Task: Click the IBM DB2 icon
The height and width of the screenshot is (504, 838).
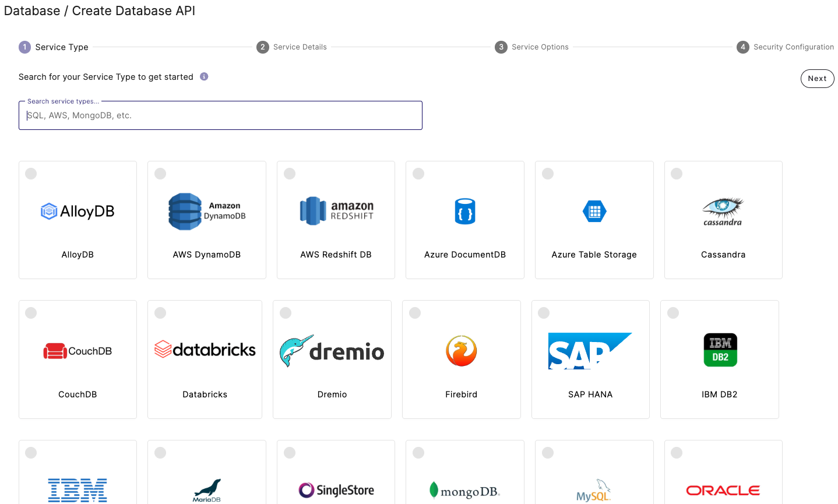Action: pyautogui.click(x=720, y=350)
